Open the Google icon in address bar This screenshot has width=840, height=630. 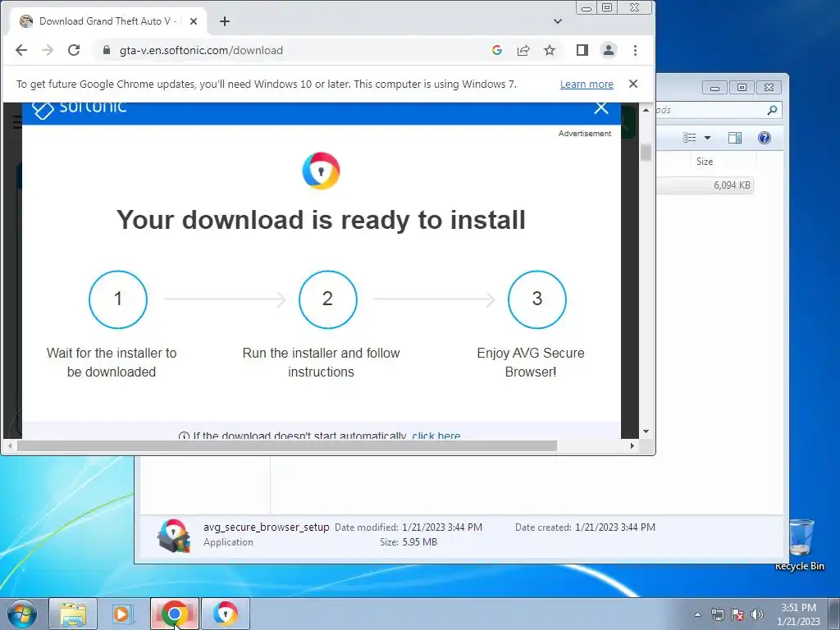(x=496, y=50)
